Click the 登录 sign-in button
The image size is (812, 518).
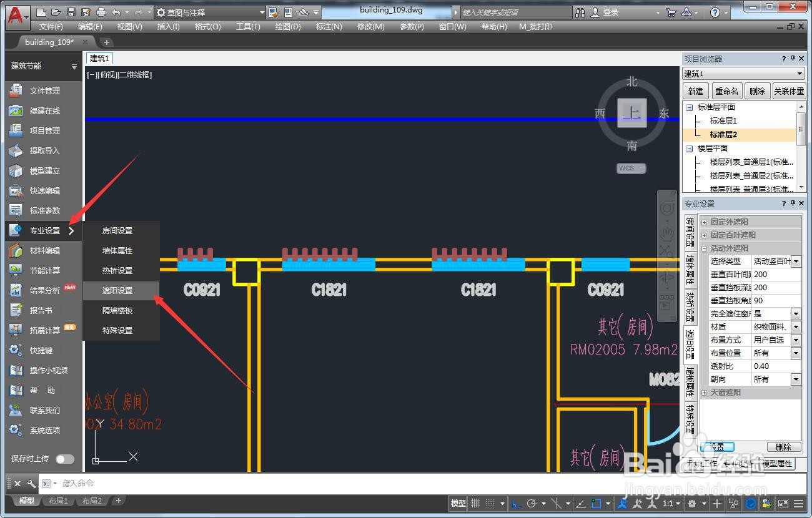click(x=610, y=12)
